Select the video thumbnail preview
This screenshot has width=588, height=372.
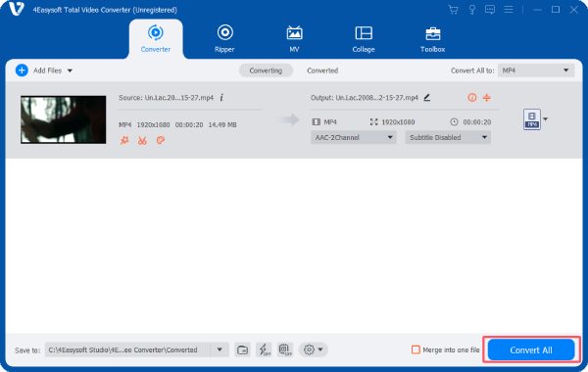click(63, 119)
